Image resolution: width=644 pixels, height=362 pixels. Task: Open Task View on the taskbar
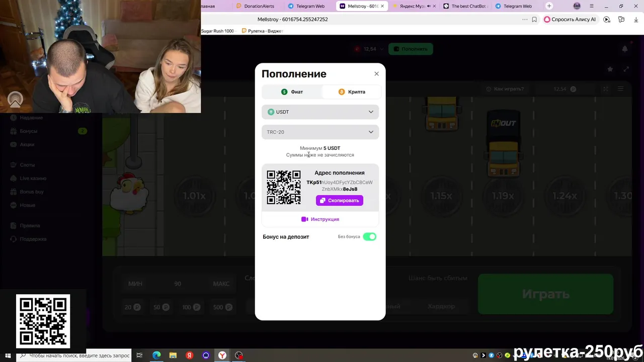[140, 355]
